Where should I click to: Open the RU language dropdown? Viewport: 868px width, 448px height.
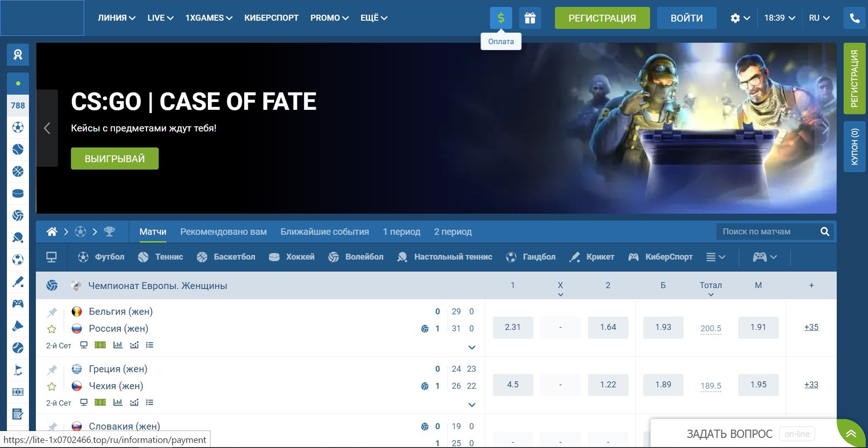pyautogui.click(x=819, y=18)
